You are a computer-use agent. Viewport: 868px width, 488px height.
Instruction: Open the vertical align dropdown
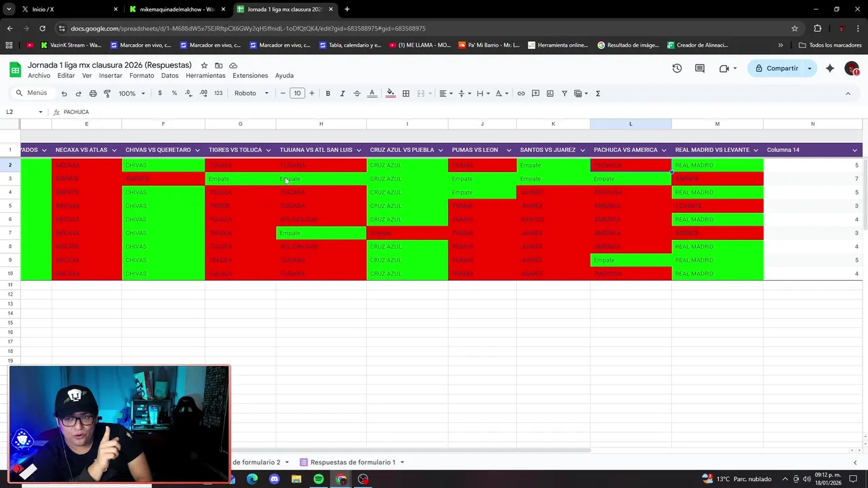464,94
